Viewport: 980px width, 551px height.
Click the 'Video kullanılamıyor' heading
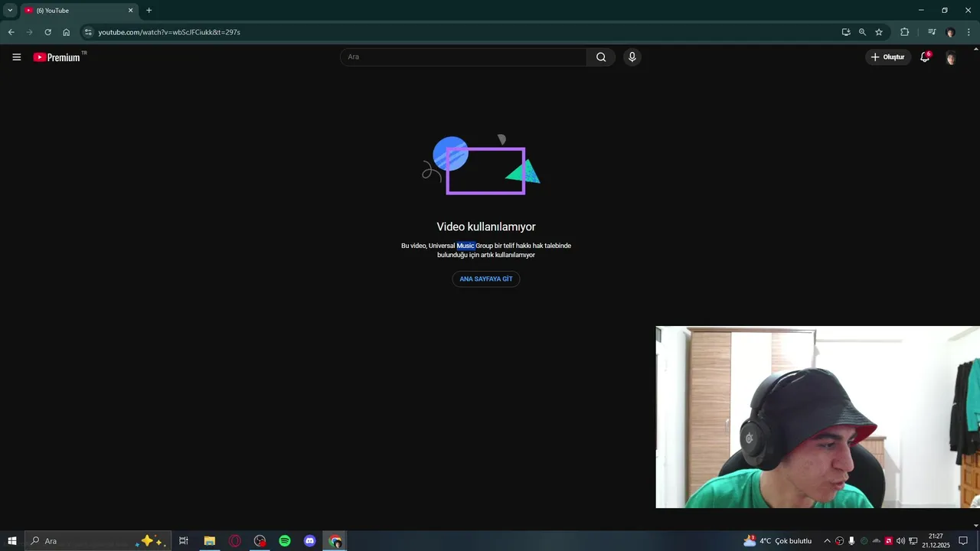[486, 227]
